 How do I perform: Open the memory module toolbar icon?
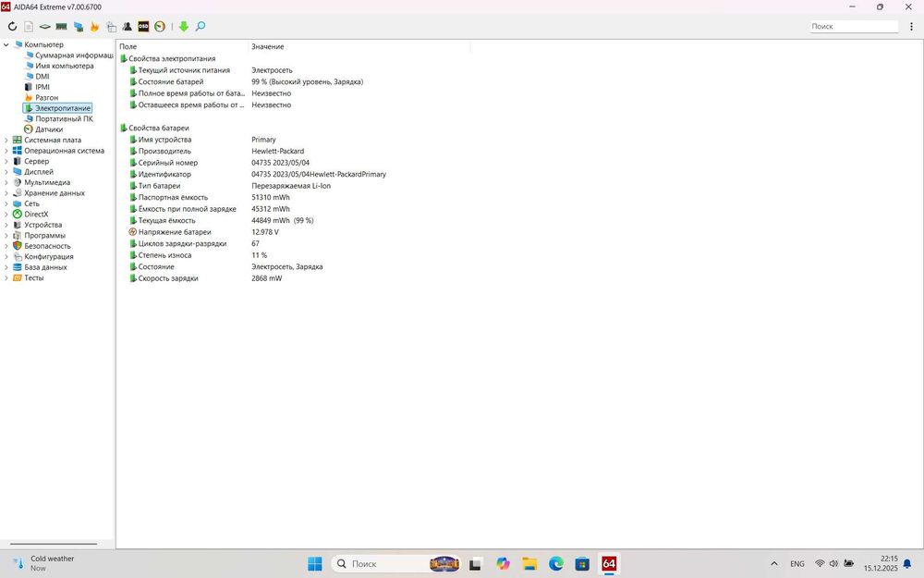(x=61, y=27)
